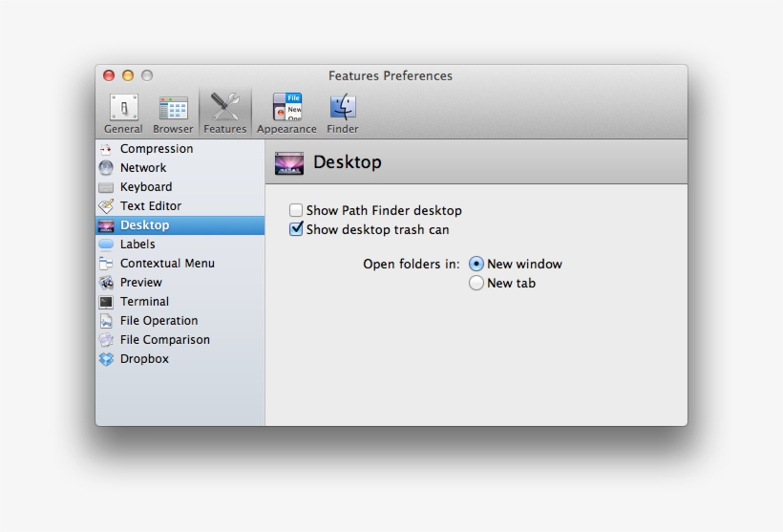Viewport: 783px width, 532px height.
Task: Select File Operation in the sidebar
Action: pyautogui.click(x=180, y=321)
